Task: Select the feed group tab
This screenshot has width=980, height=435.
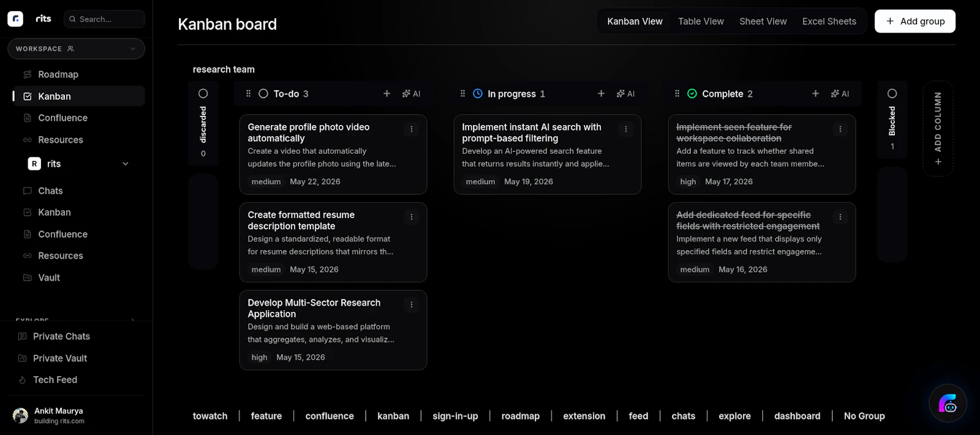Action: [x=638, y=416]
